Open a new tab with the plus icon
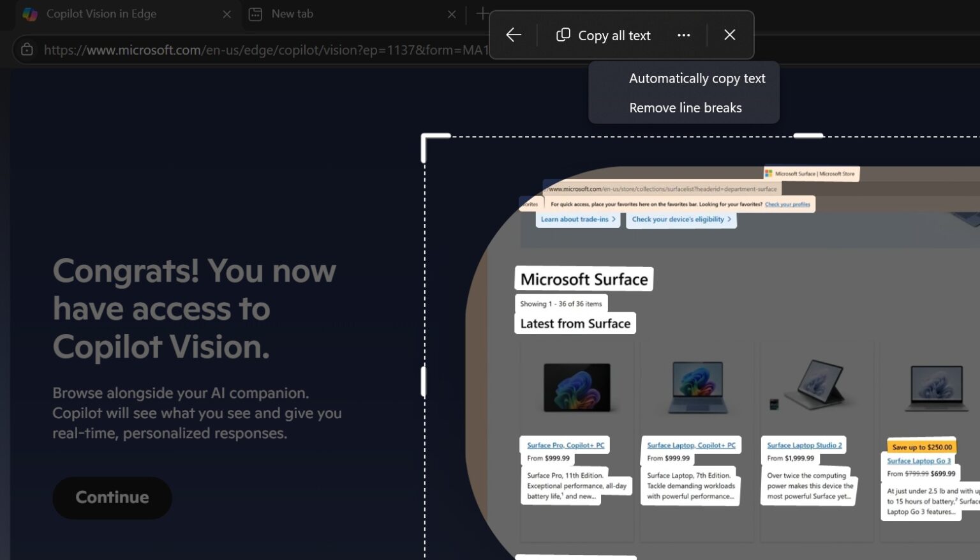The image size is (980, 560). 483,13
